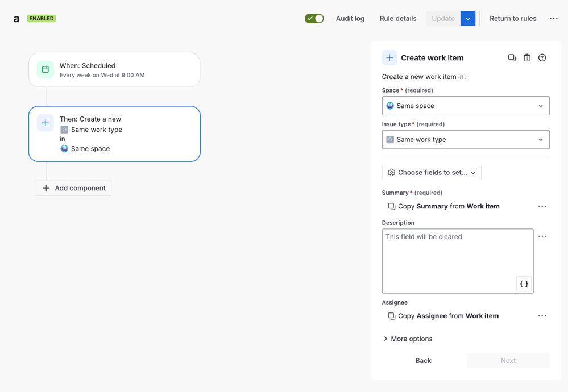Click the Create work item heading

(x=432, y=58)
